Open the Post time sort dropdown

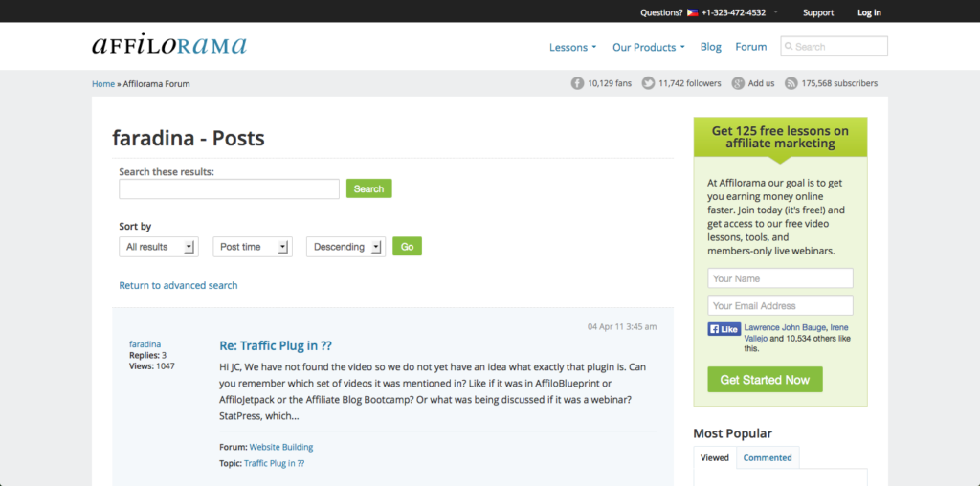coord(253,247)
